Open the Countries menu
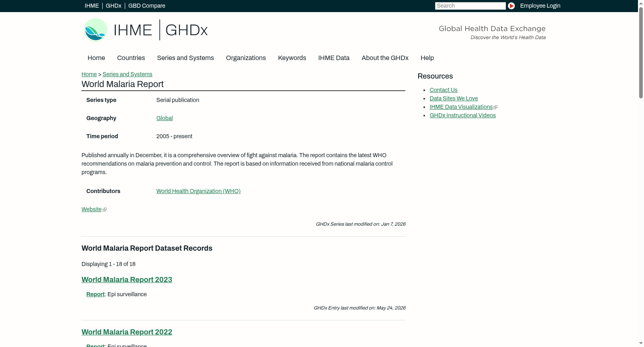This screenshot has height=347, width=644. [131, 58]
